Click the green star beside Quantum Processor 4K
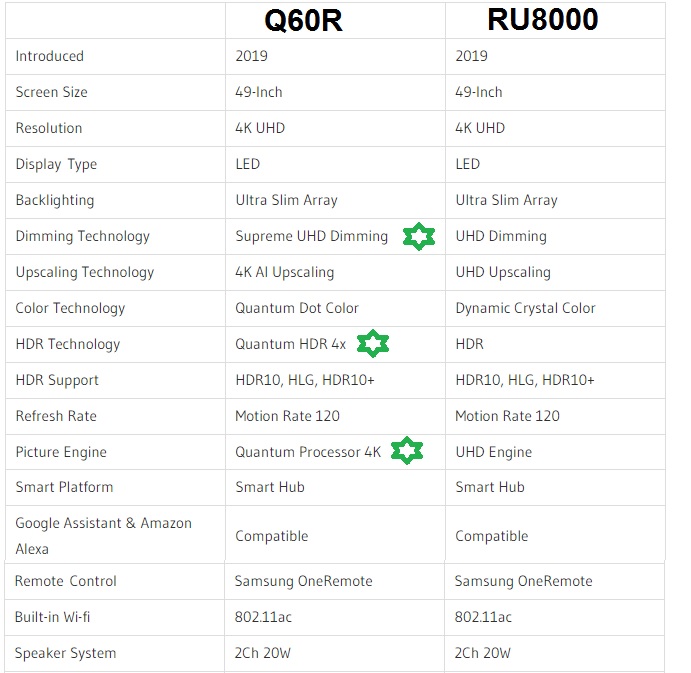This screenshot has width=691, height=673. [x=406, y=451]
